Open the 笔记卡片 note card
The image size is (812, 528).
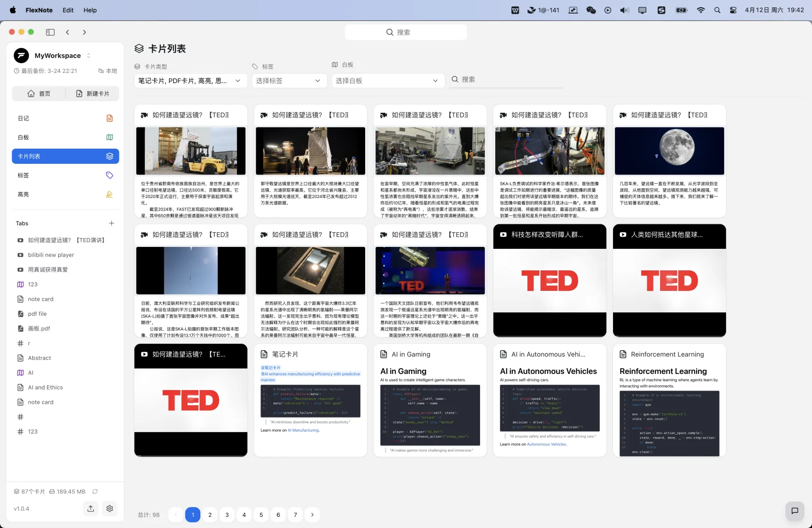pos(310,400)
